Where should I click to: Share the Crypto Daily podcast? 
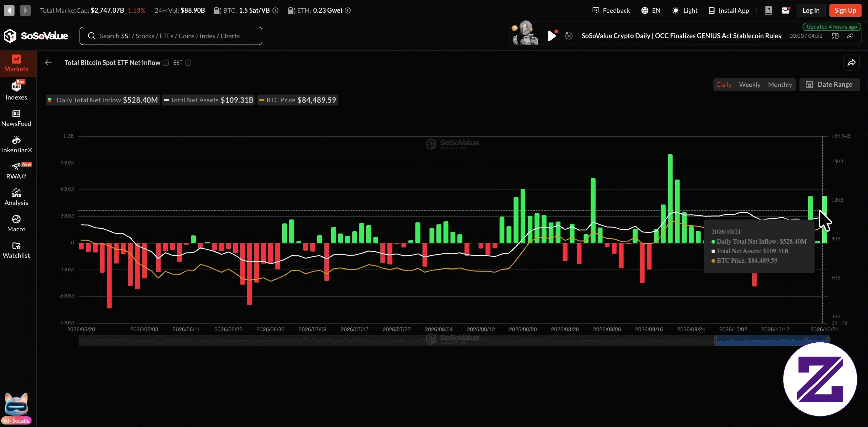[x=850, y=36]
